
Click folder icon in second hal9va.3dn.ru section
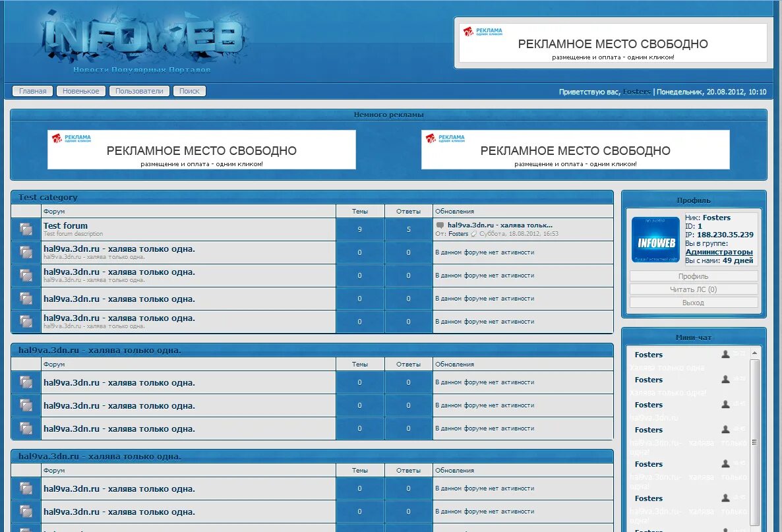pyautogui.click(x=25, y=382)
